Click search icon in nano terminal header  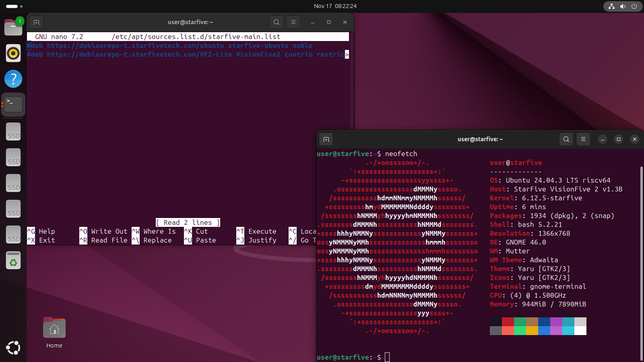coord(276,22)
